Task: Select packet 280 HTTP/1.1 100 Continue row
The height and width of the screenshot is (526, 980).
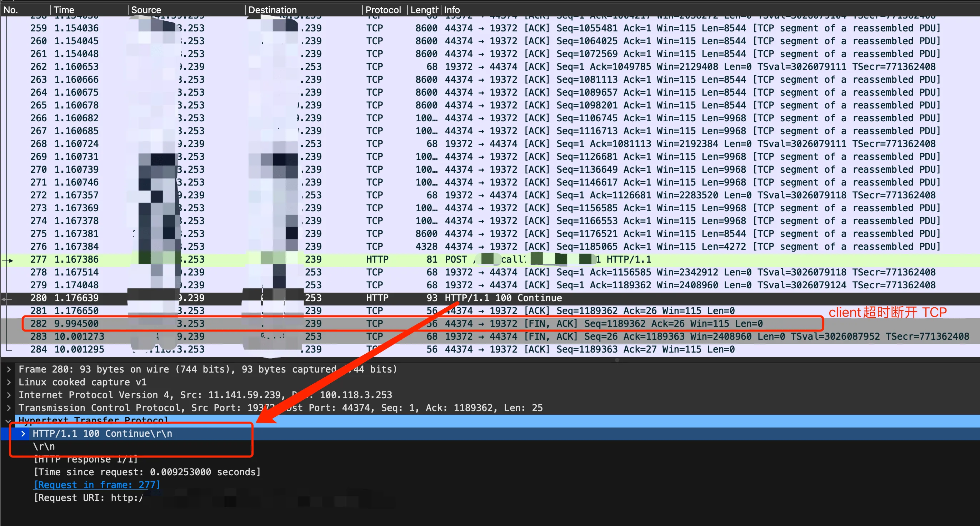Action: 490,298
